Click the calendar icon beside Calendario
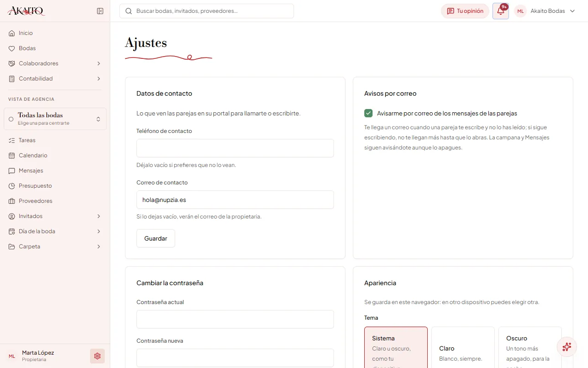 (x=12, y=155)
